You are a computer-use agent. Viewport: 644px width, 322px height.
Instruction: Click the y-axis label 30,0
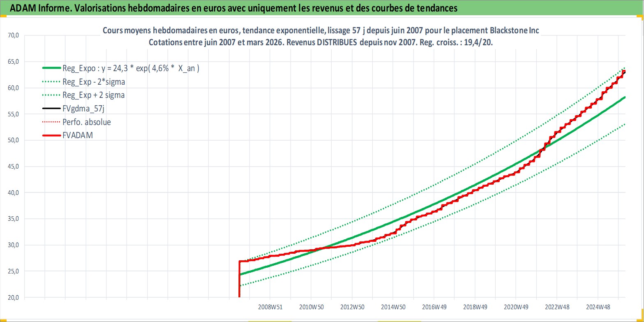click(x=13, y=245)
